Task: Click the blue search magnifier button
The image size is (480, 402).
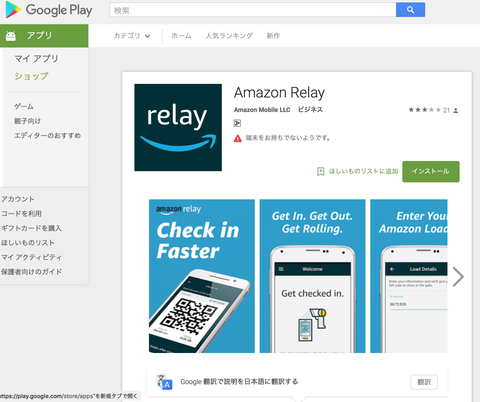Action: click(x=410, y=10)
